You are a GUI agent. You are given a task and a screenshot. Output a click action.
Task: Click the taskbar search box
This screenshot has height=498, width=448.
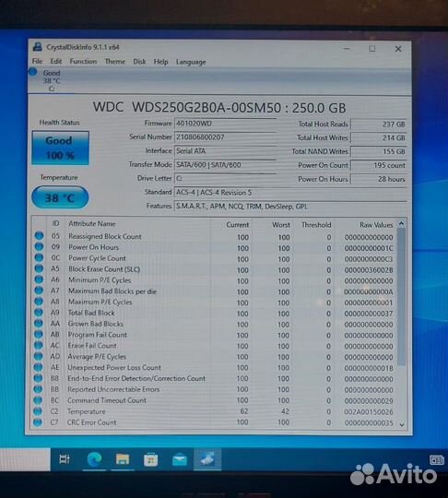click(25, 459)
